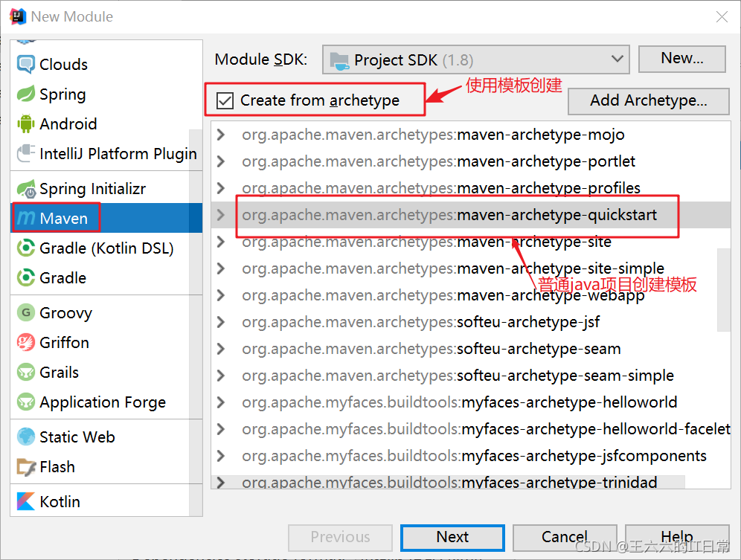This screenshot has width=741, height=560.
Task: Expand the maven-archetype-mojo node
Action: [x=220, y=135]
